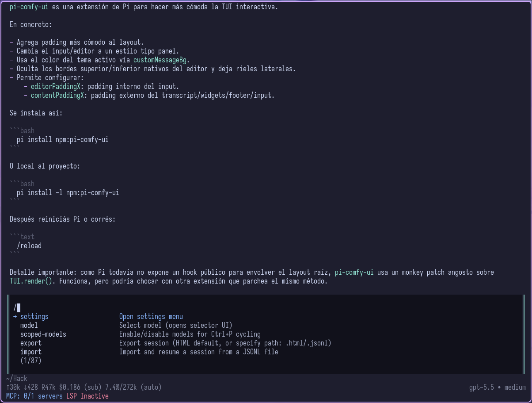The image size is (532, 403).
Task: Click the 'Detalle importante' paragraph start
Action: coord(42,273)
